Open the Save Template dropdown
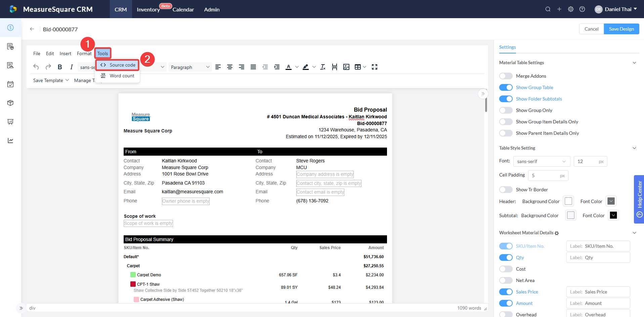The image size is (644, 317). pyautogui.click(x=51, y=80)
